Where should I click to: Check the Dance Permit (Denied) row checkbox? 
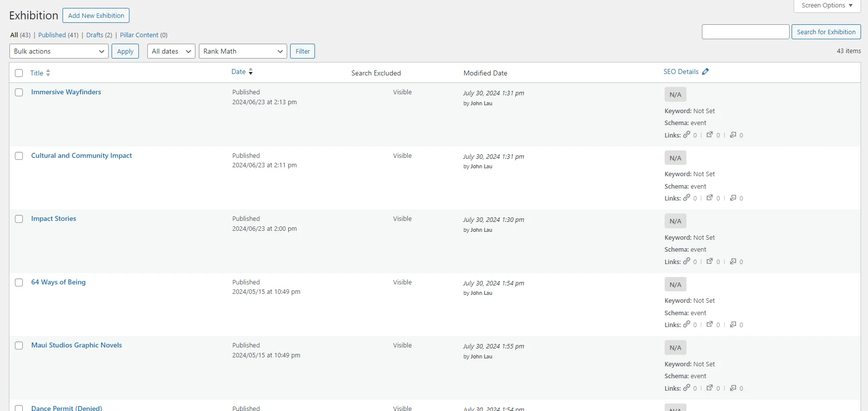(x=19, y=408)
